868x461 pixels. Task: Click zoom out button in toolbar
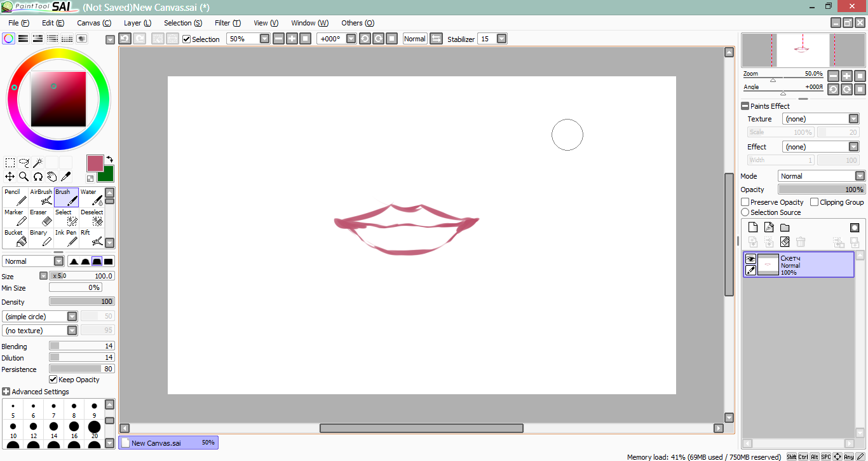pos(278,39)
